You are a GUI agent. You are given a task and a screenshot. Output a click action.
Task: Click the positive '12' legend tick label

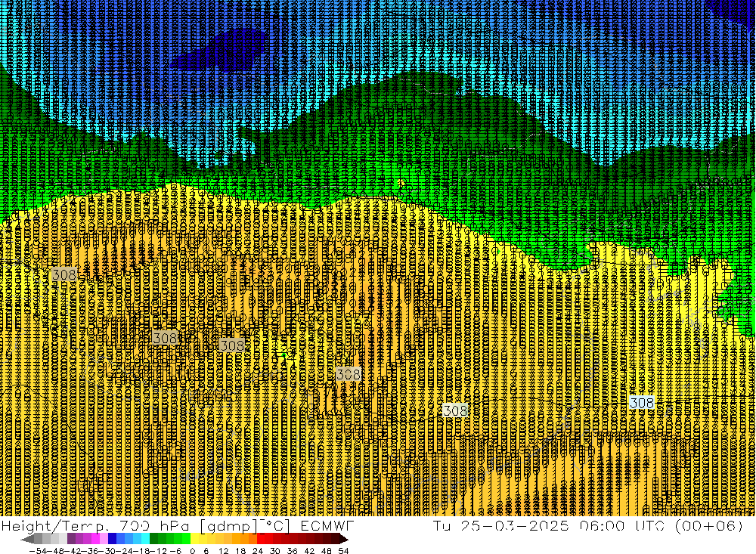coord(223,551)
